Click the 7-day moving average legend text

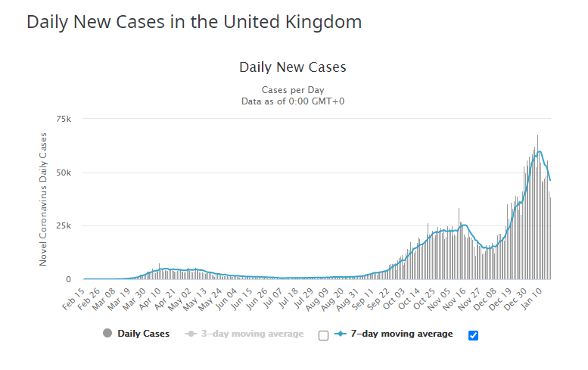click(x=402, y=334)
